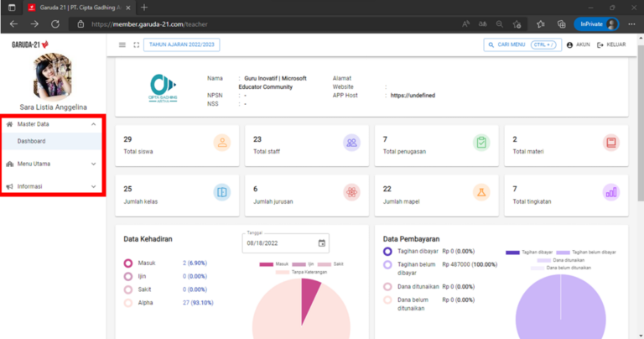
Task: Click the KELUAR logout button
Action: 611,44
